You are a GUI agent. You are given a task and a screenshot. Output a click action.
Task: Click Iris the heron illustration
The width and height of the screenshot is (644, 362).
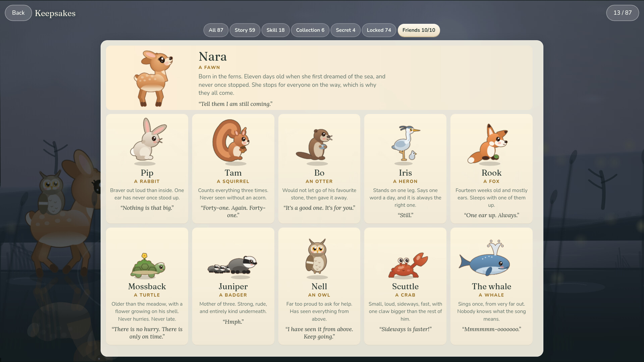[x=406, y=143]
